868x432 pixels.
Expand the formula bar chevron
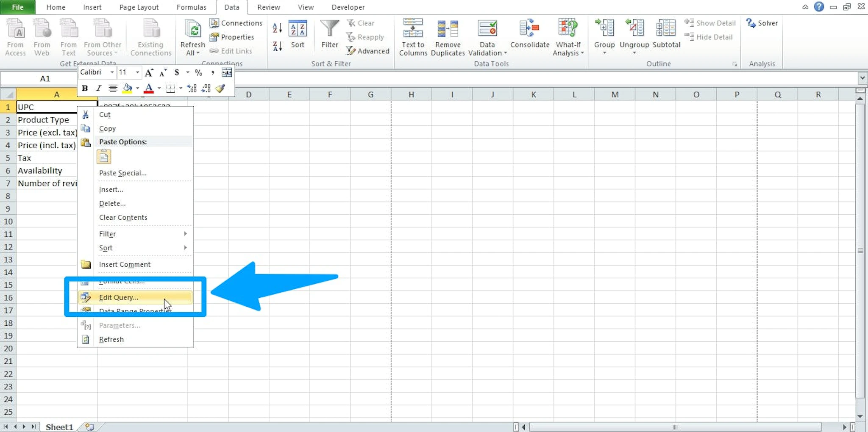pos(862,78)
